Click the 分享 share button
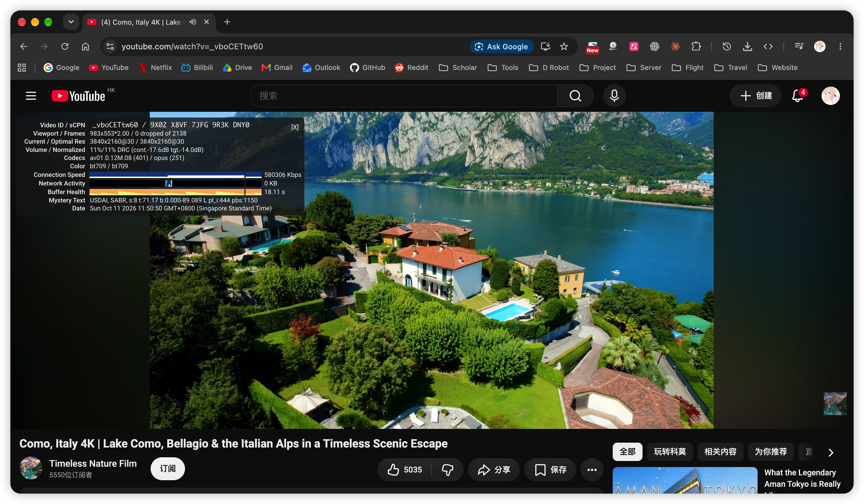Image resolution: width=864 pixels, height=504 pixels. tap(493, 469)
